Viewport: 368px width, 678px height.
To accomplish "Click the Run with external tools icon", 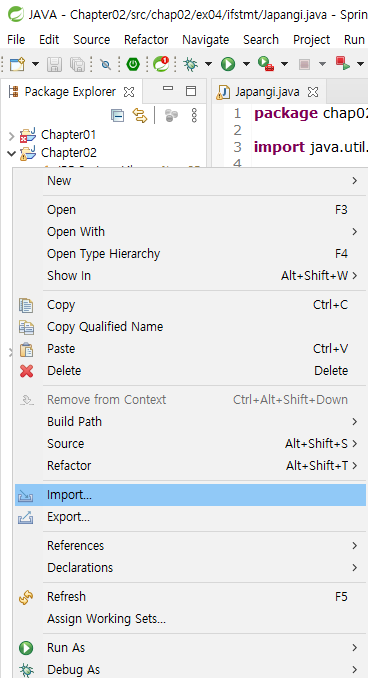I will 266,64.
